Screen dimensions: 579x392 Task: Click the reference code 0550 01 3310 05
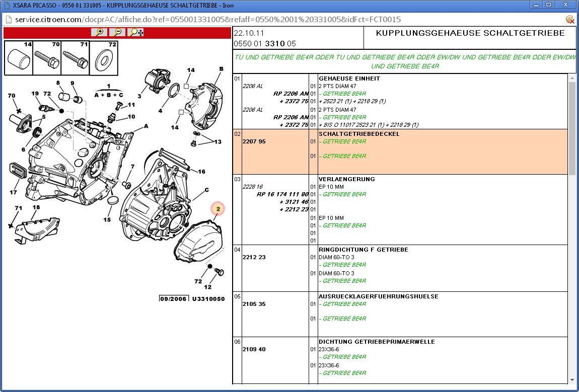265,44
